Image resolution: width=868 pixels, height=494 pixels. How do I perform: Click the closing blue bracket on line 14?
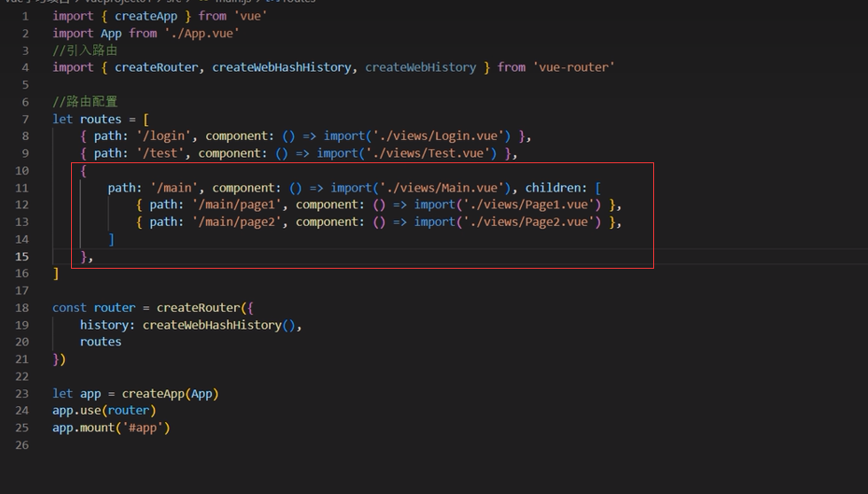click(x=111, y=239)
